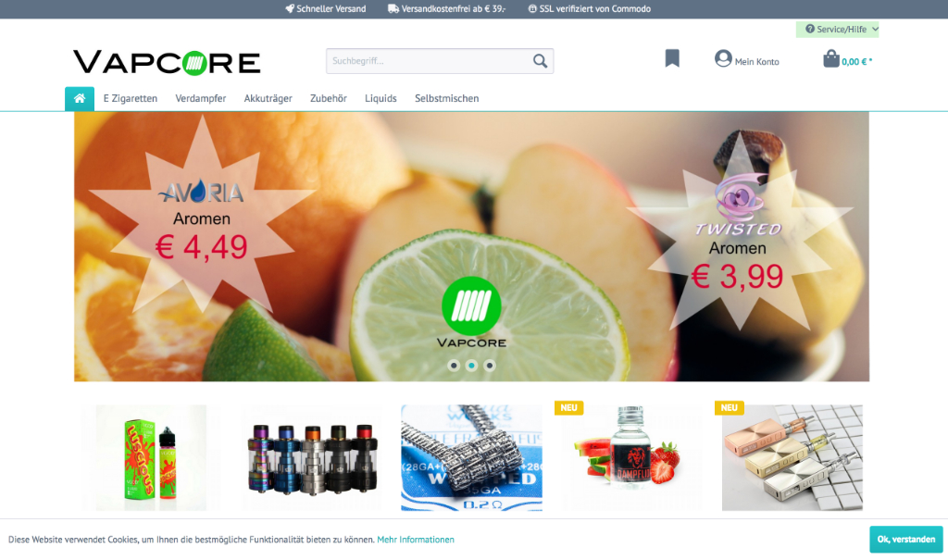
Task: Open the Zubehör menu
Action: click(329, 98)
